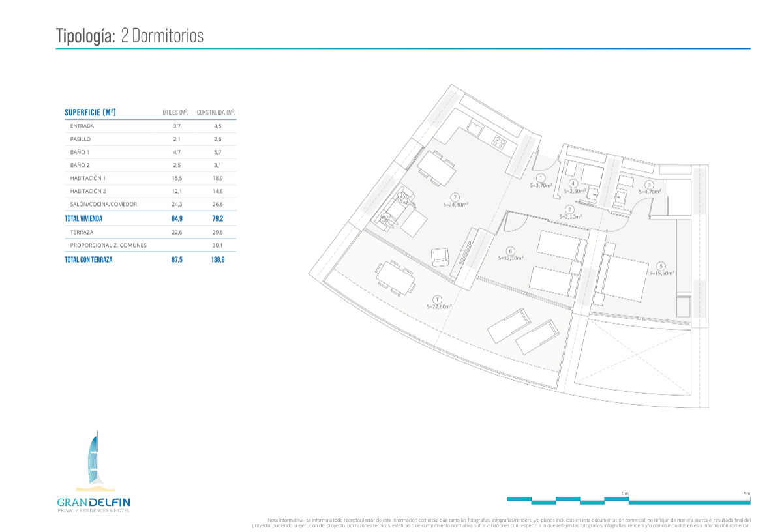The width and height of the screenshot is (769, 532).
Task: Click the Tipología: 2 Dormitorios title
Action: [x=130, y=35]
